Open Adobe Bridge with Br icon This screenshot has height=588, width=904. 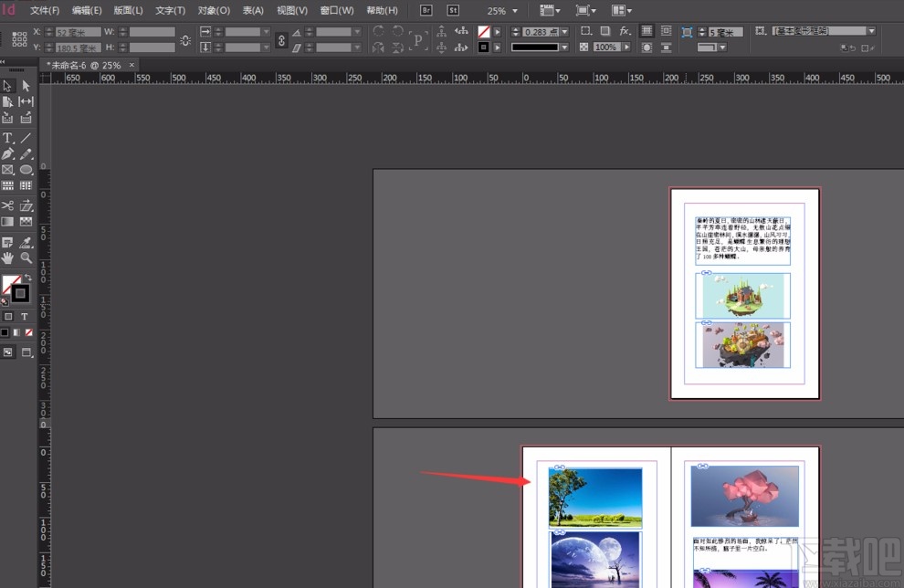click(x=426, y=10)
